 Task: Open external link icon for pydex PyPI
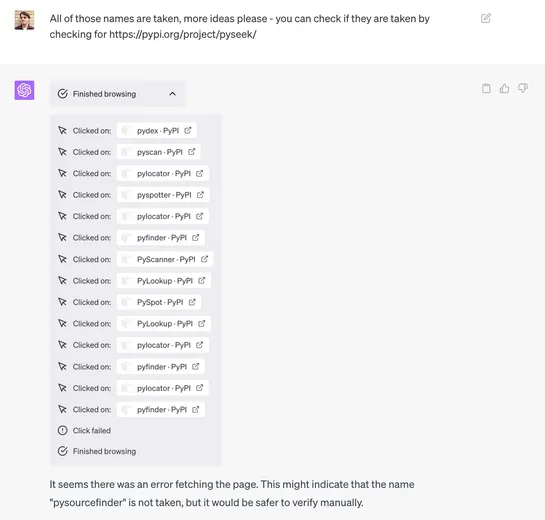click(x=188, y=130)
